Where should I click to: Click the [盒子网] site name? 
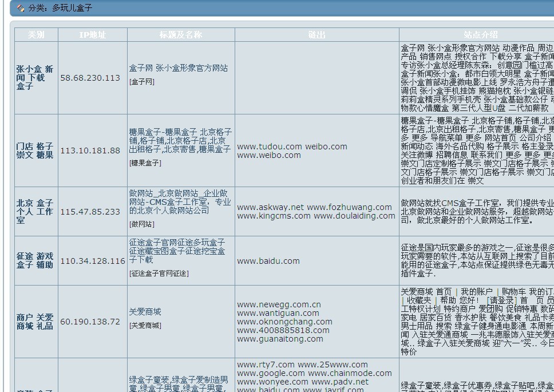click(x=142, y=82)
